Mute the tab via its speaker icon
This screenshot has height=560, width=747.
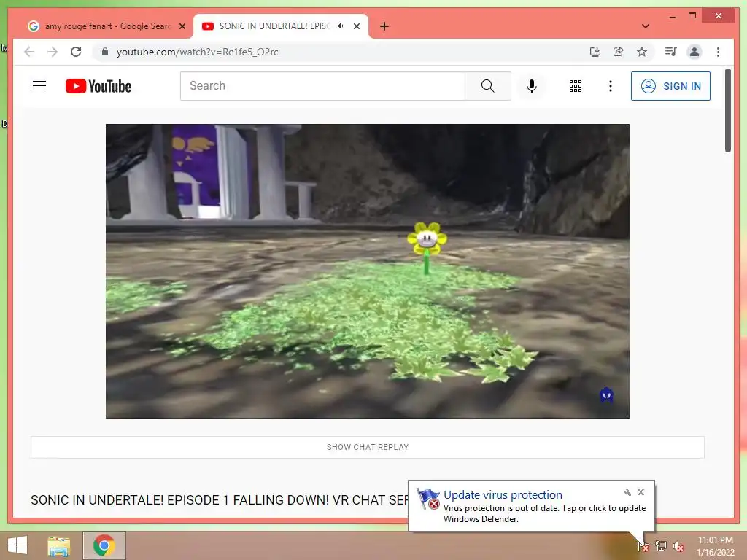(341, 26)
